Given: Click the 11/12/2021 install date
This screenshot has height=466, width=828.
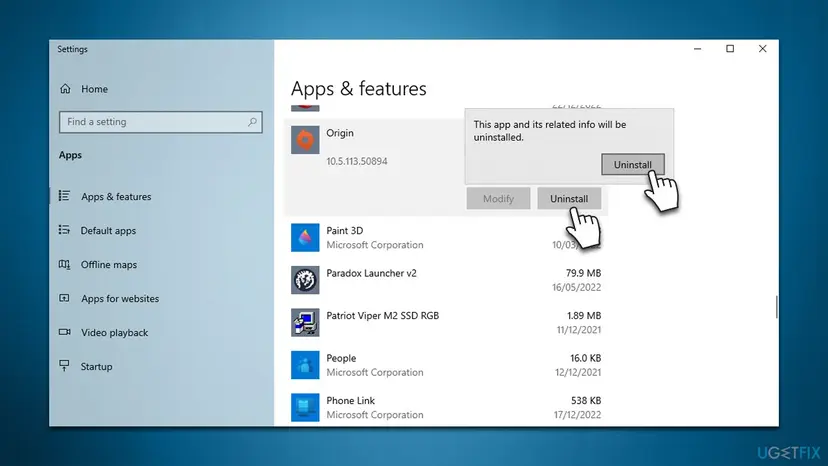Looking at the screenshot, I should tap(578, 330).
